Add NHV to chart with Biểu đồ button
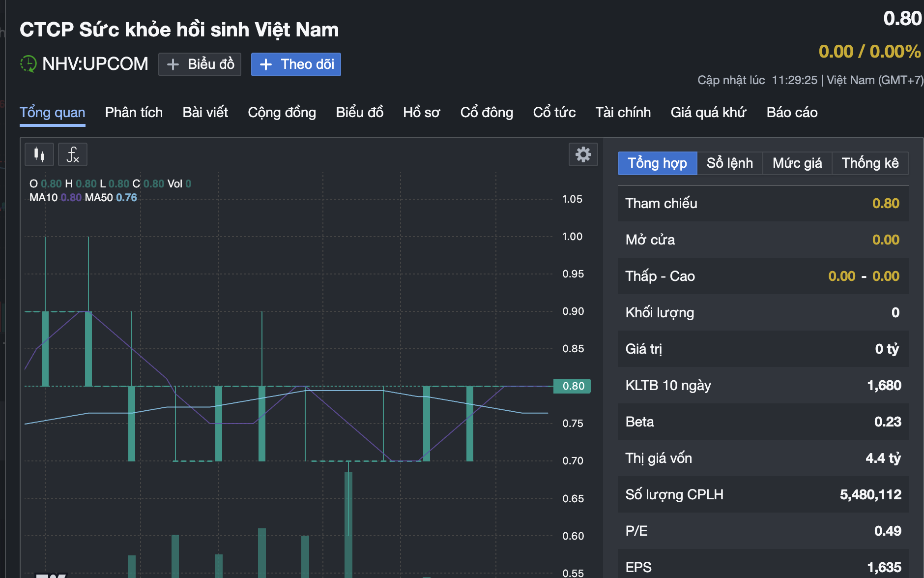Screen dimensions: 924x578 click(x=200, y=64)
